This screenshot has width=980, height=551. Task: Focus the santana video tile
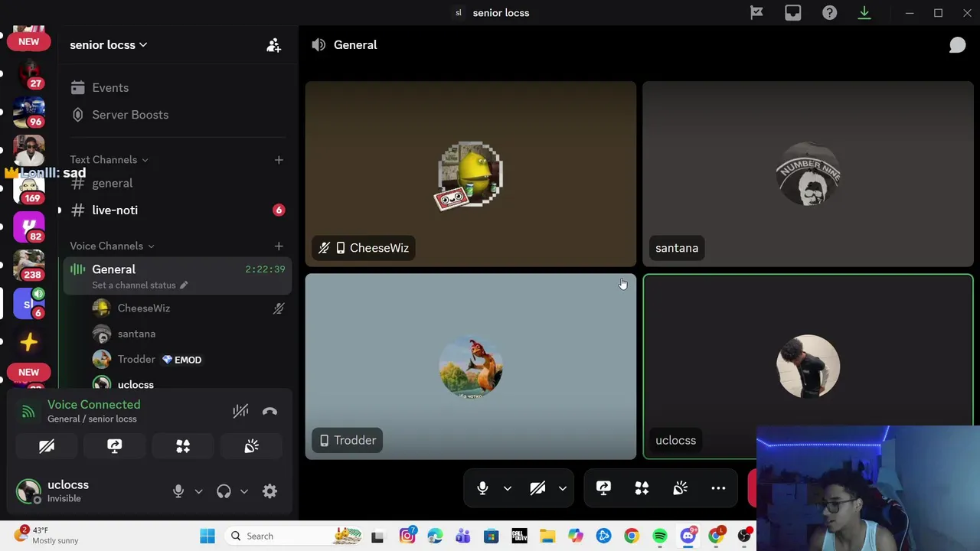point(808,174)
